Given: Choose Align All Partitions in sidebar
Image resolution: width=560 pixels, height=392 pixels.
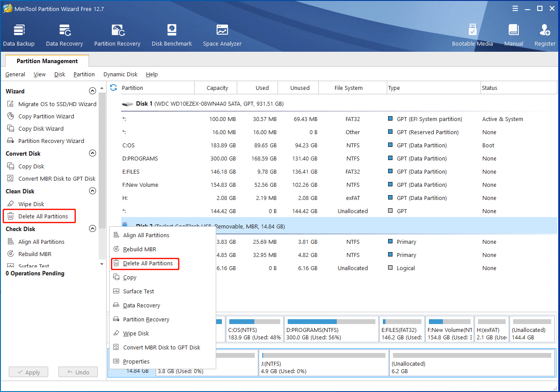Looking at the screenshot, I should 36,242.
